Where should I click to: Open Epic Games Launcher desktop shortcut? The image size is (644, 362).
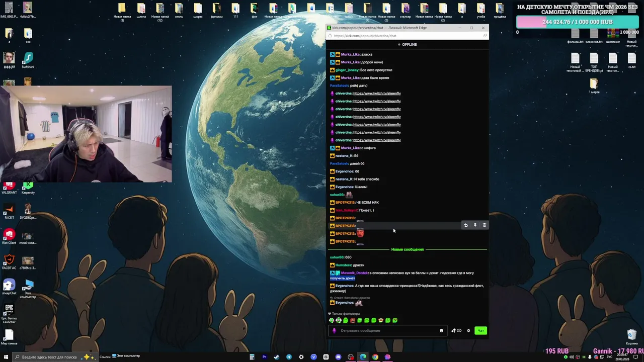point(9,312)
